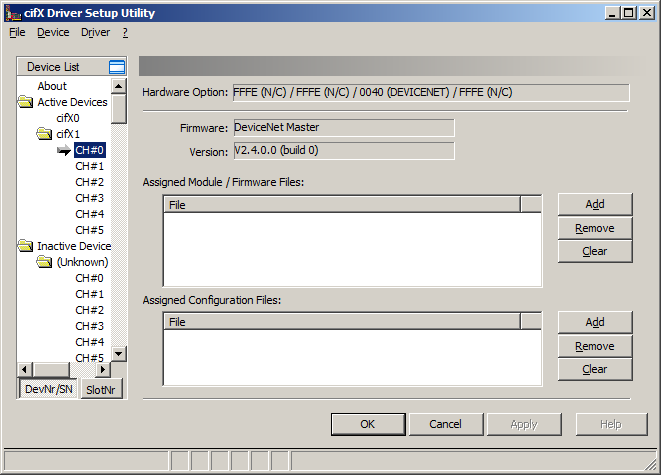Click File column header in configuration files list
The height and width of the screenshot is (475, 661).
click(342, 322)
